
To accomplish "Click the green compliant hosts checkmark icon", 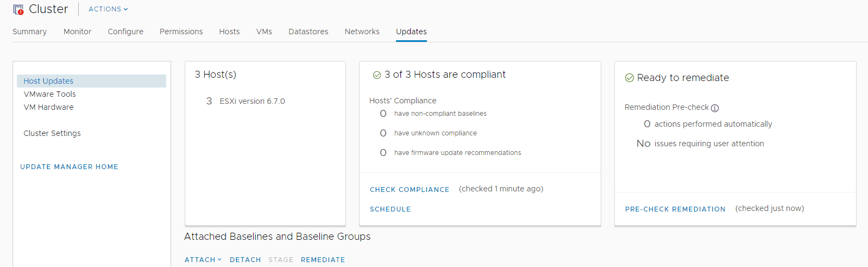I will pos(377,75).
